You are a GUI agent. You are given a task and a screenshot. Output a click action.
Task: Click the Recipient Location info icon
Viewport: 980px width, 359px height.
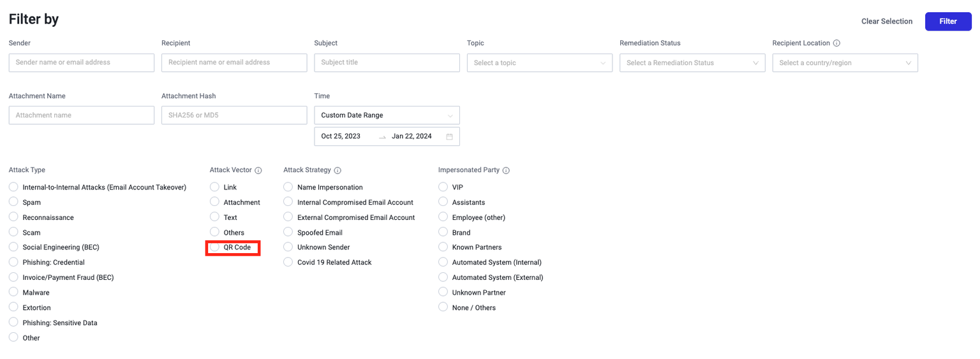coord(836,43)
